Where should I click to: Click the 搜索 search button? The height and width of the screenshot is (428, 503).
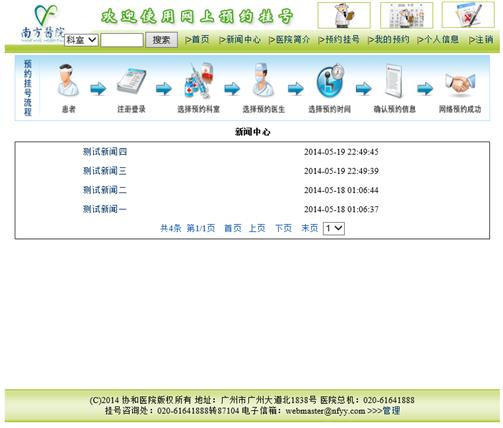[x=162, y=40]
